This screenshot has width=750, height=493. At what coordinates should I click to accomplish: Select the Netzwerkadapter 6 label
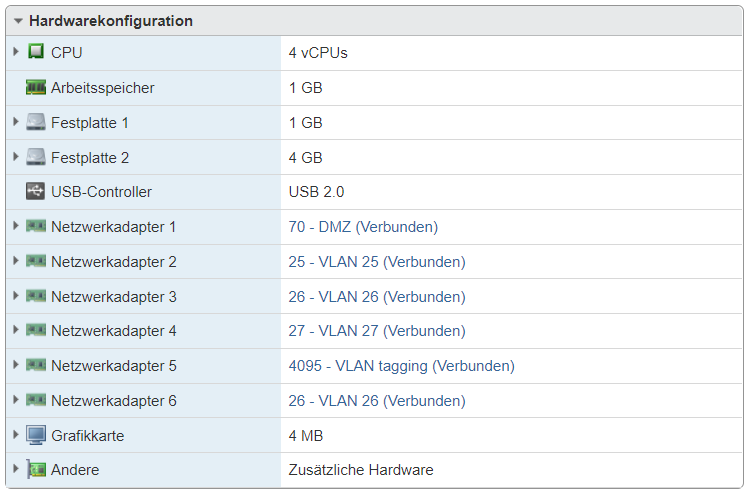[x=114, y=401]
